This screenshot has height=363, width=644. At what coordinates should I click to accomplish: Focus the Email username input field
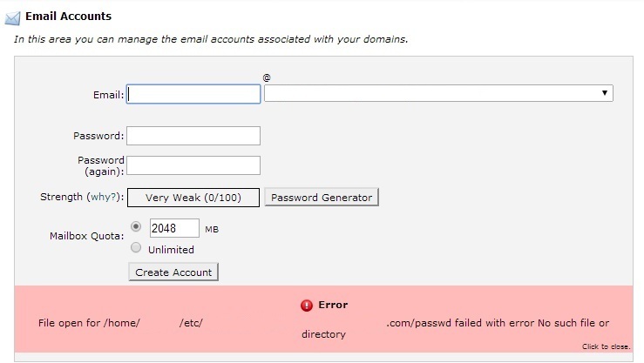[x=193, y=93]
